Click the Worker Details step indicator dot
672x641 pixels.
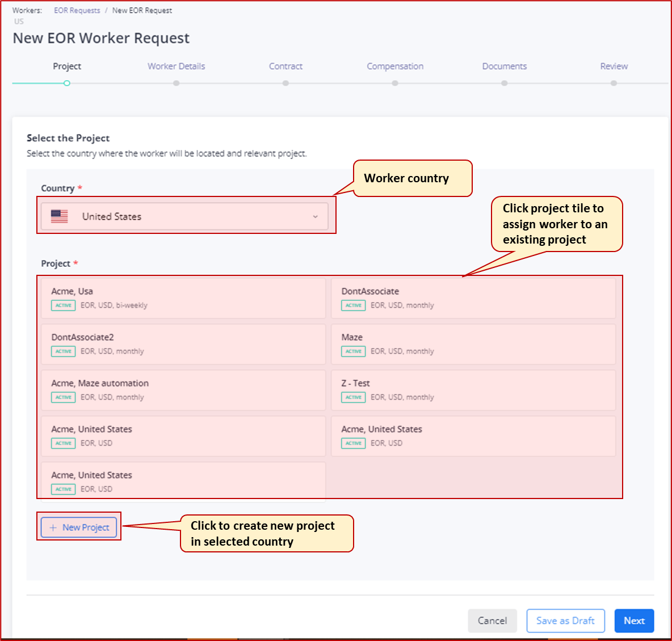pyautogui.click(x=176, y=83)
